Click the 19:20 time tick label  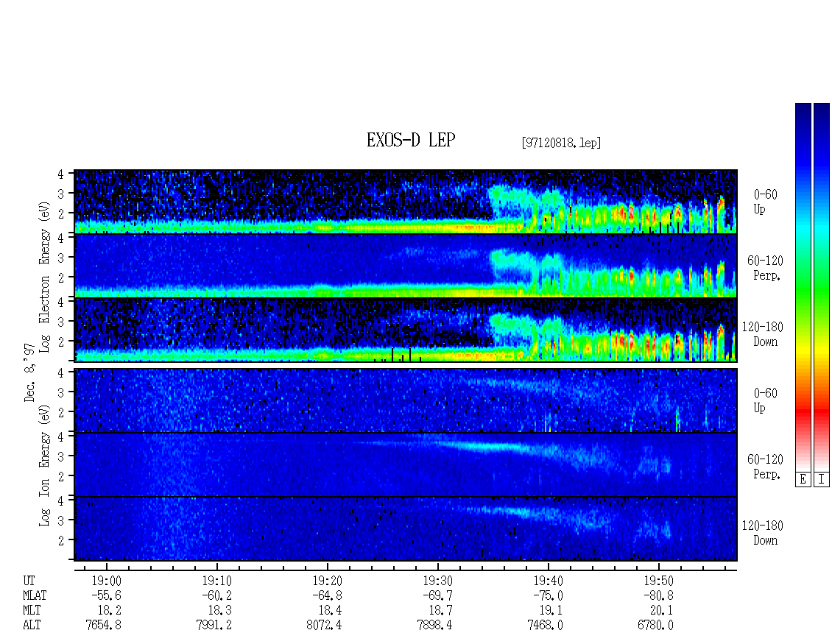click(328, 581)
